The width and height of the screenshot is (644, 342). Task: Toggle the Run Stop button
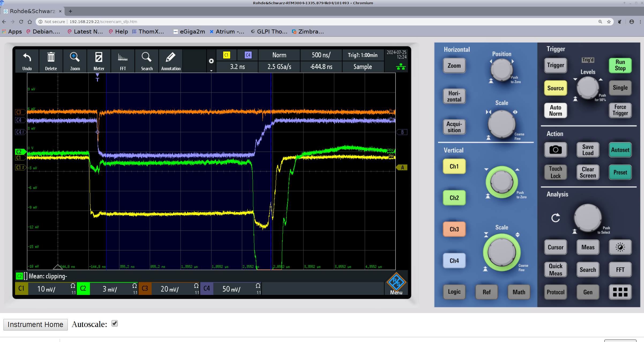620,65
